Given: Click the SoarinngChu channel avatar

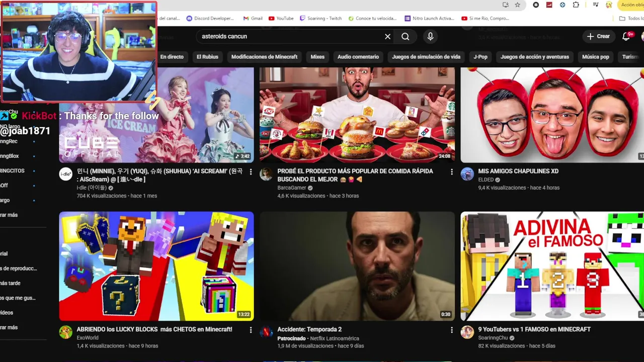Looking at the screenshot, I should pos(467,332).
